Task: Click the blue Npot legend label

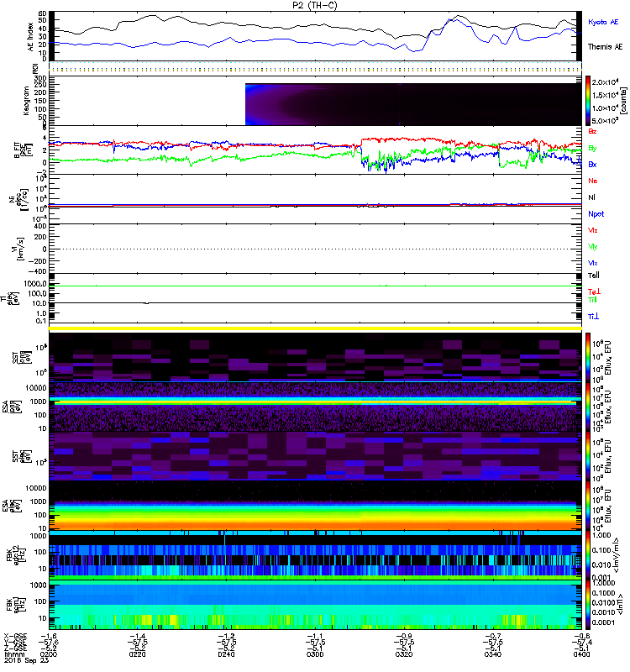Action: [596, 214]
